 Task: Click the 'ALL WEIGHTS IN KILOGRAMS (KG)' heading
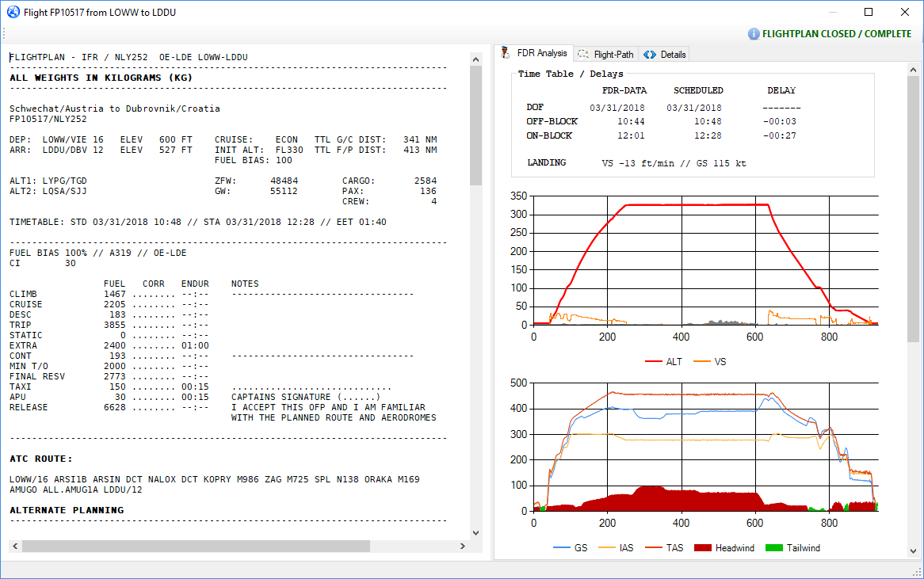[101, 78]
